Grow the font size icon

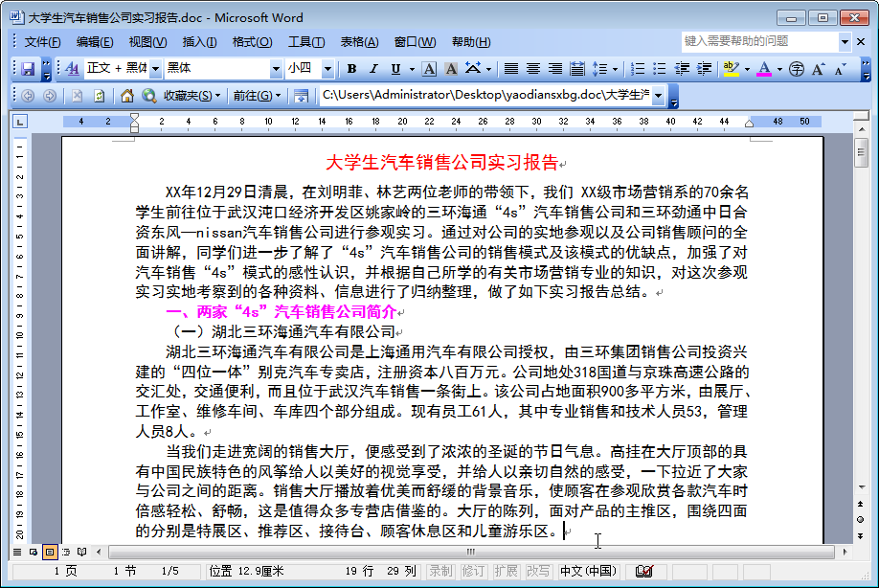pos(818,69)
